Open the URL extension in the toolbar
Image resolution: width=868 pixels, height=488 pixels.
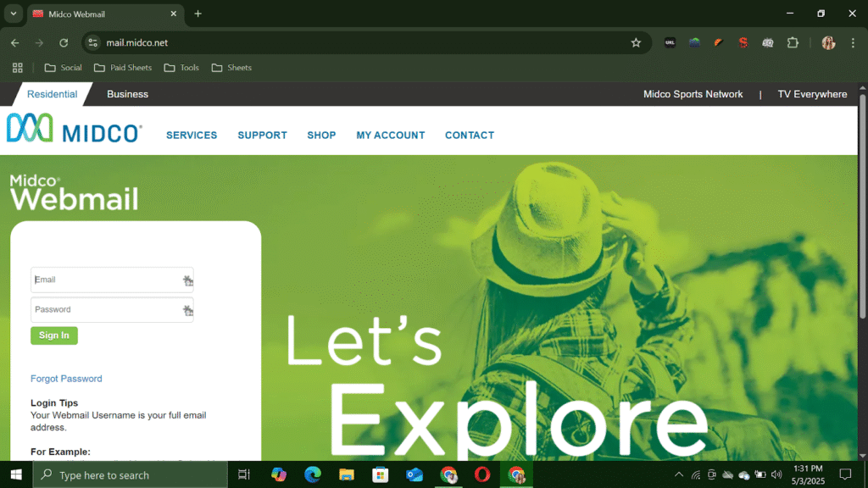pos(670,42)
